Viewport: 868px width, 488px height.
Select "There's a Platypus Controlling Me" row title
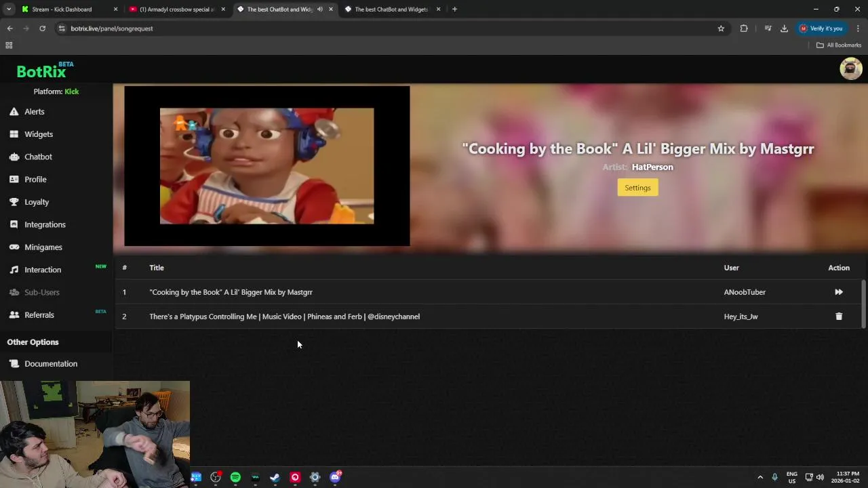tap(284, 317)
